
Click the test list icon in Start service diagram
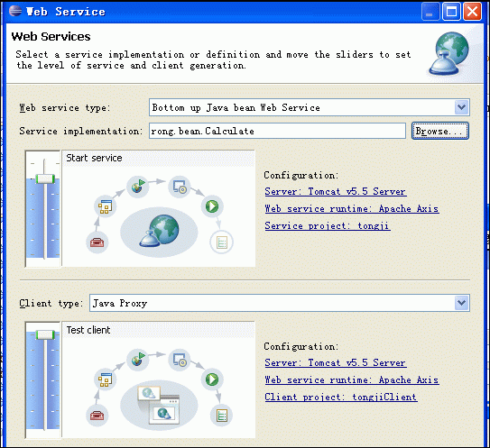pyautogui.click(x=222, y=242)
